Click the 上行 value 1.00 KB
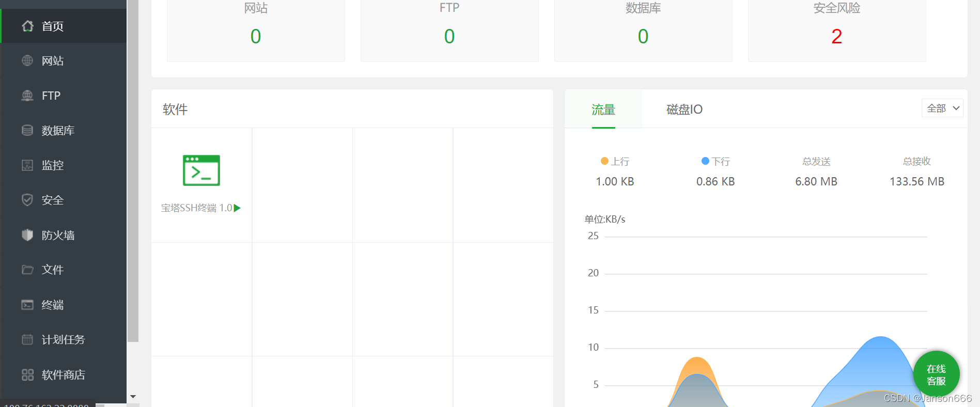Viewport: 980px width, 407px height. coord(615,181)
